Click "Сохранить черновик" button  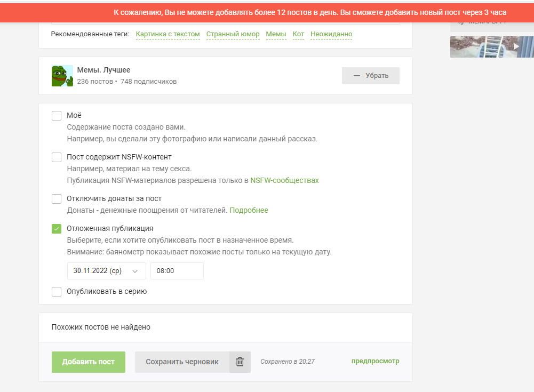point(182,362)
